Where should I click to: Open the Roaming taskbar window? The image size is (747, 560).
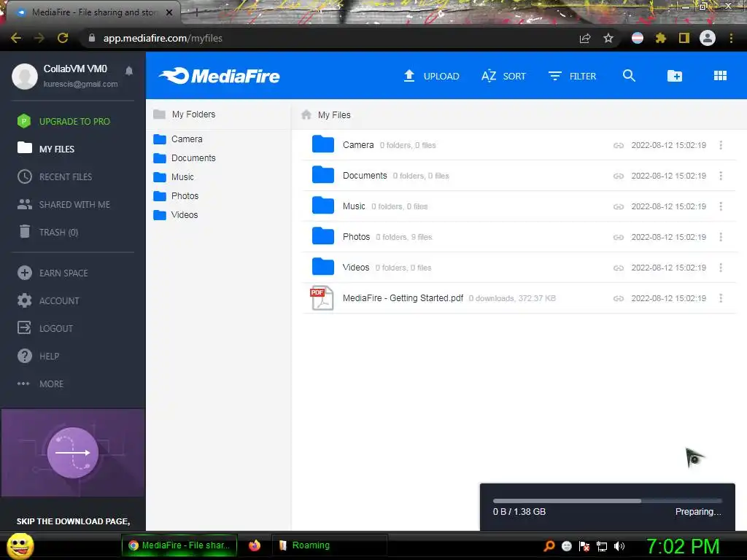point(329,545)
